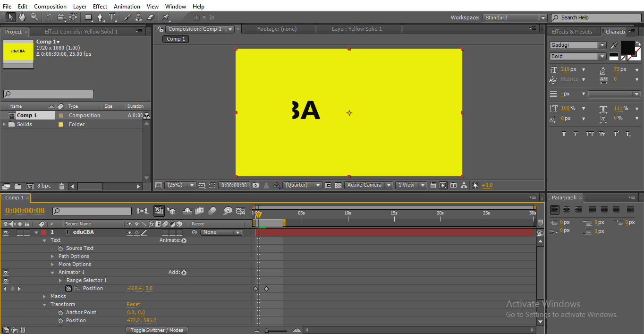The height and width of the screenshot is (334, 644).
Task: Expand the Range Selector 1 property
Action: (x=60, y=281)
